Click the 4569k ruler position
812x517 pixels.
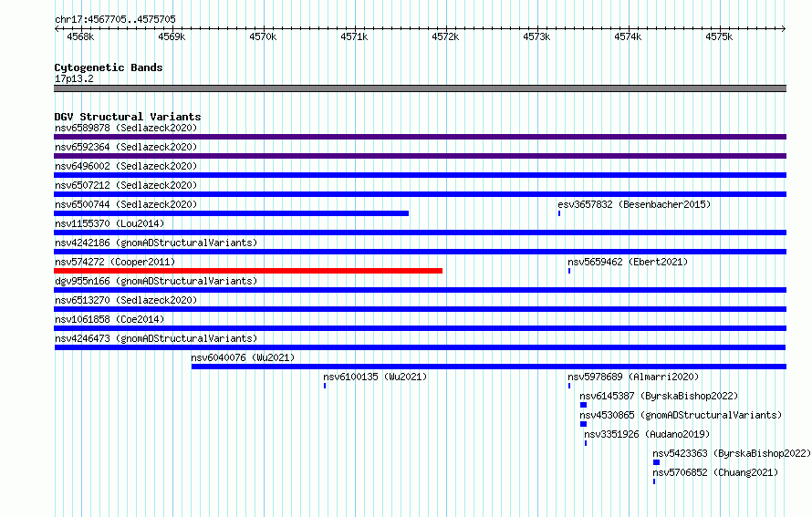point(172,36)
